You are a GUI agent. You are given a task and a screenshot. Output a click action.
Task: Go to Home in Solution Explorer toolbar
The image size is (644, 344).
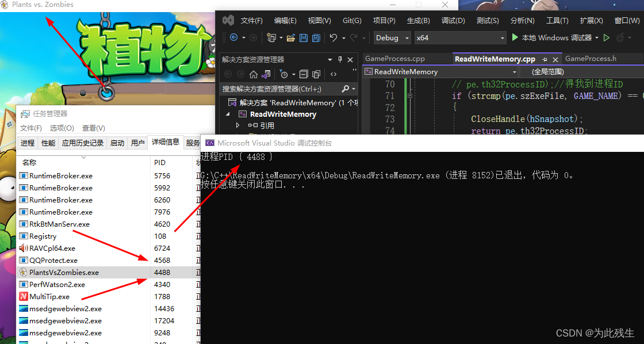(x=254, y=74)
